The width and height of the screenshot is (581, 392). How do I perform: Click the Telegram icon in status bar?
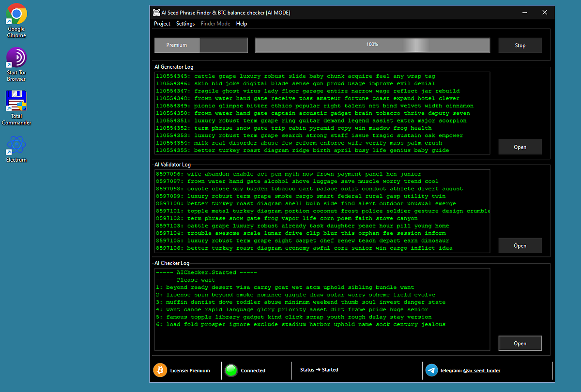click(431, 370)
